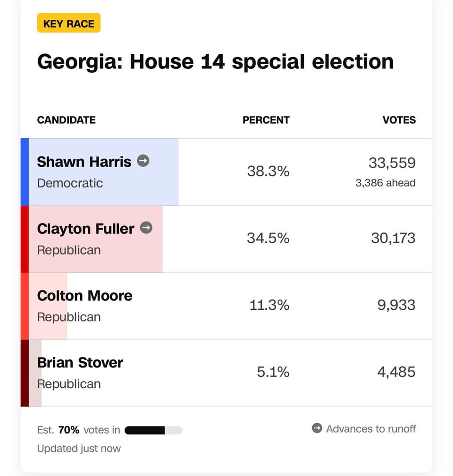Click the red Republican color bar for Clayton Fuller

pos(24,238)
